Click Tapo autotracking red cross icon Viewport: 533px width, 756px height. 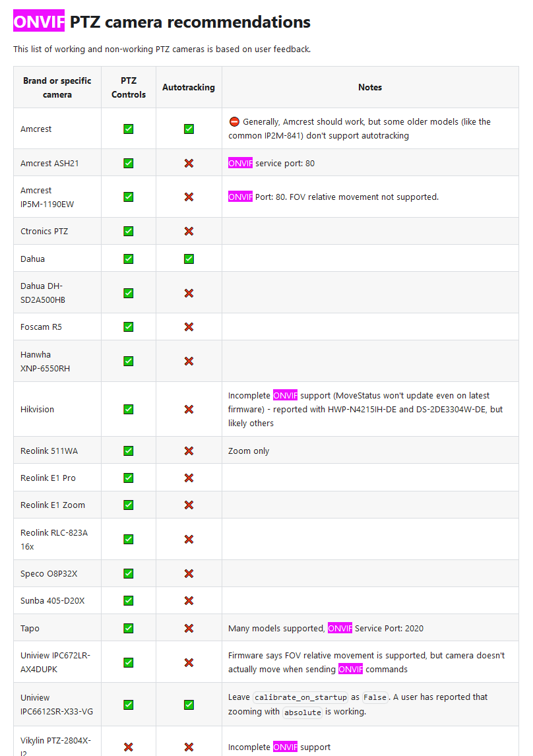189,628
